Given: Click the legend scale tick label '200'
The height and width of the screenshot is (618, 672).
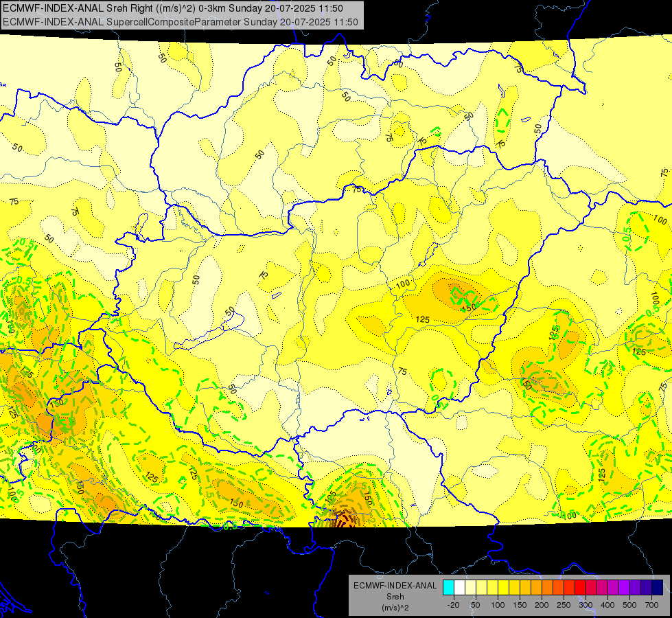Looking at the screenshot, I should pyautogui.click(x=542, y=605).
